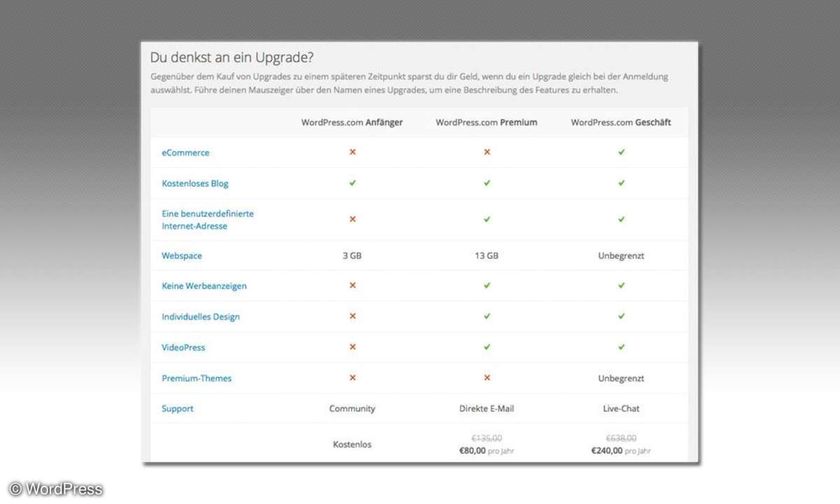This screenshot has height=504, width=840.
Task: Select Kostenloses Blog checkmark in Geschäft column
Action: 622,183
